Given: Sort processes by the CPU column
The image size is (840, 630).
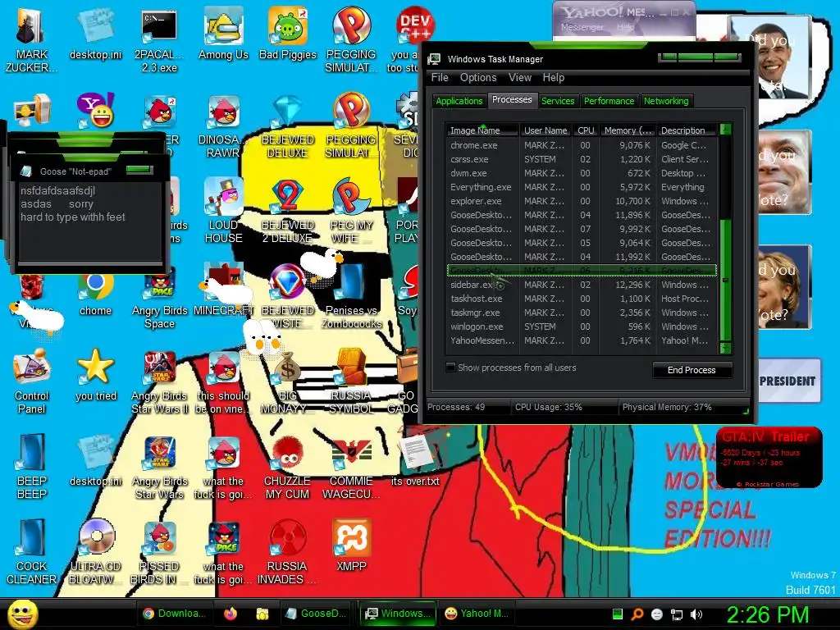Looking at the screenshot, I should click(x=586, y=130).
